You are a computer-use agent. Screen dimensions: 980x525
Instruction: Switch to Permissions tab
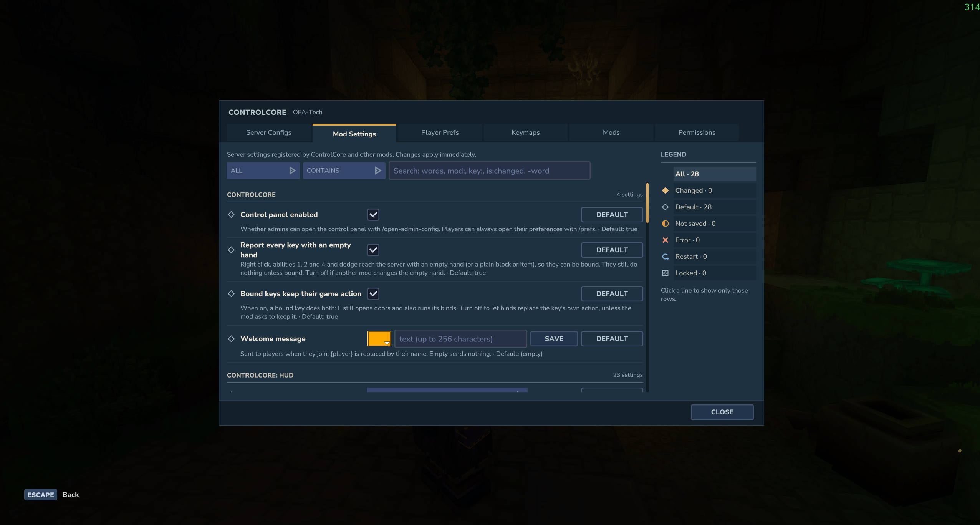(697, 132)
